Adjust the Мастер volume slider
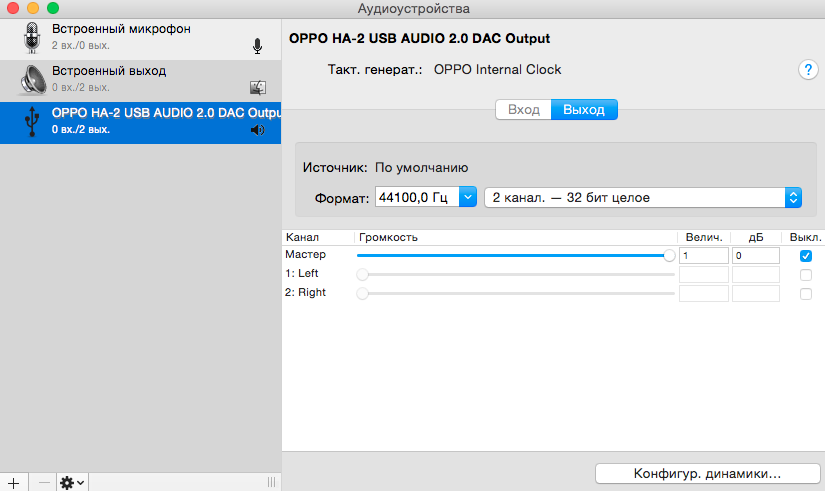Image resolution: width=825 pixels, height=491 pixels. [515, 255]
